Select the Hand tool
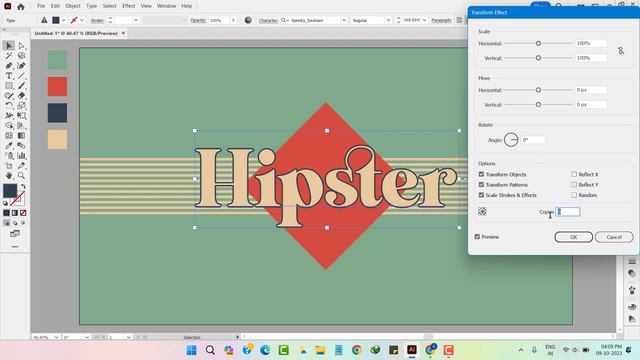The image size is (640, 360). click(9, 176)
